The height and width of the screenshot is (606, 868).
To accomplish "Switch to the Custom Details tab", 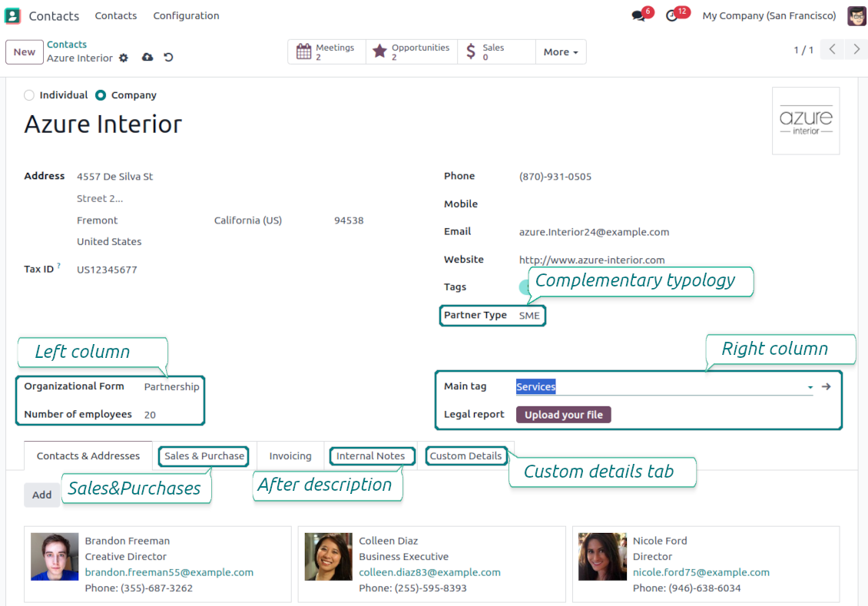I will [x=465, y=456].
